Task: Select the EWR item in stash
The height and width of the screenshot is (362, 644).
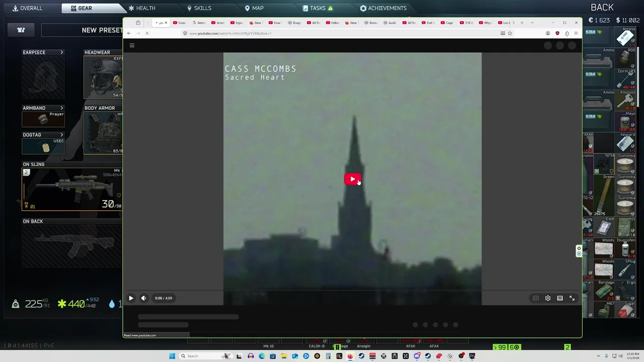Action: (604, 227)
